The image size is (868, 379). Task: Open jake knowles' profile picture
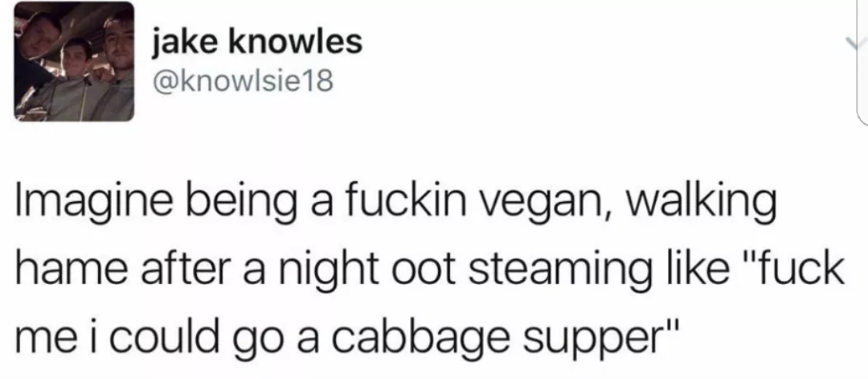[x=74, y=61]
